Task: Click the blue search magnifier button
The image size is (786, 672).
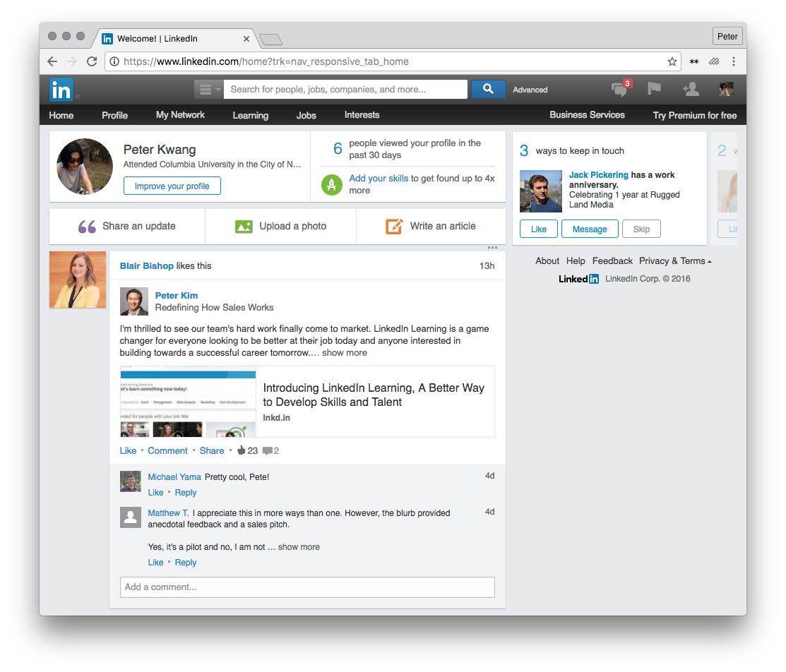Action: 488,89
